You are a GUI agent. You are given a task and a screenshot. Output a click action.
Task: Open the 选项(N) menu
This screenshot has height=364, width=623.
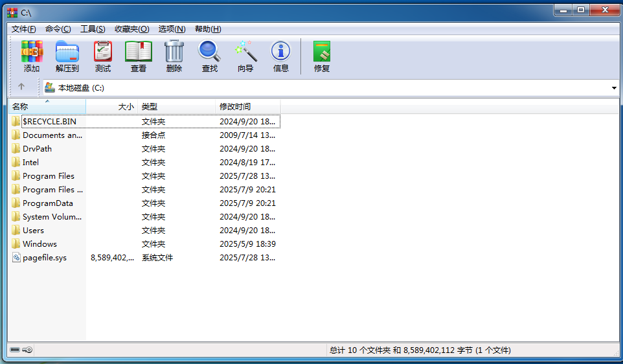coord(172,29)
